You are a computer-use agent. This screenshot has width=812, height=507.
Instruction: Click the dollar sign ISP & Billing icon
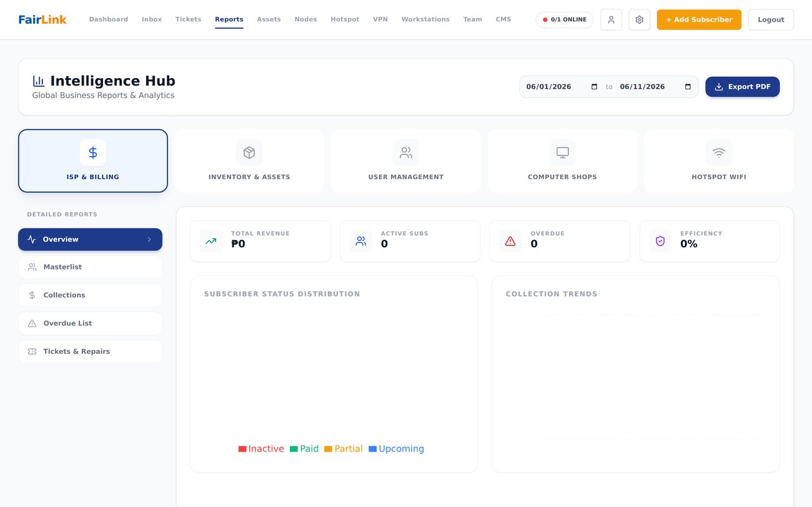pyautogui.click(x=93, y=152)
